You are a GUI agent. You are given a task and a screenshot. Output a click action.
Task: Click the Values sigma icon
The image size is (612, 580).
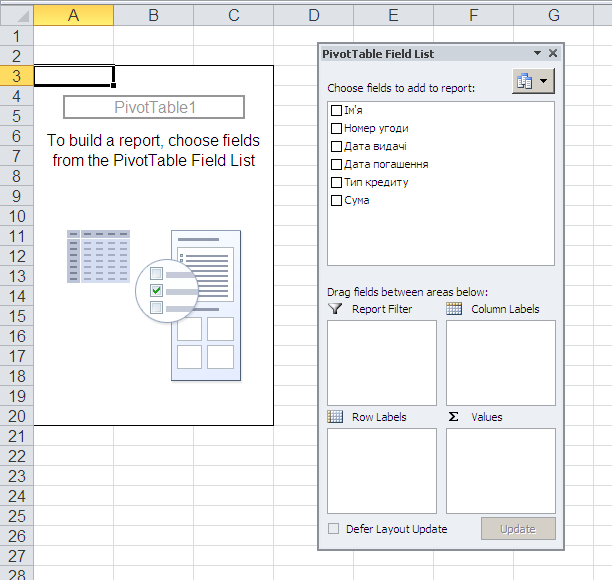point(454,417)
